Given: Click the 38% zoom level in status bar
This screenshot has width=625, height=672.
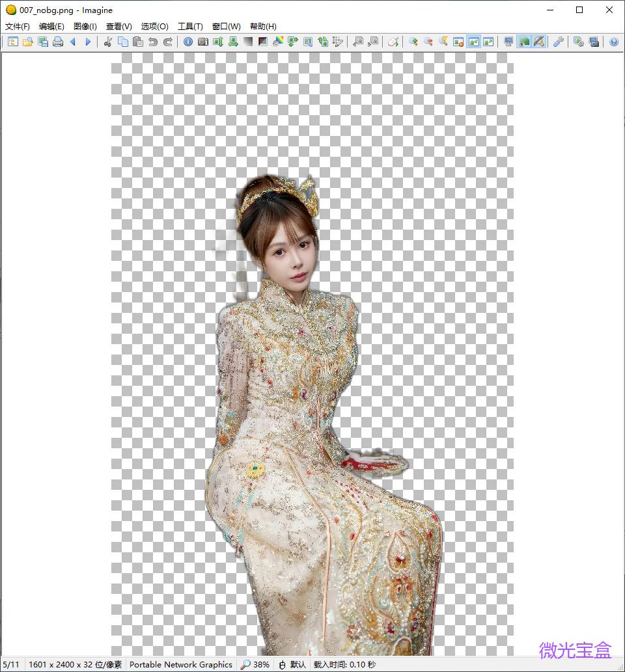Looking at the screenshot, I should (256, 664).
